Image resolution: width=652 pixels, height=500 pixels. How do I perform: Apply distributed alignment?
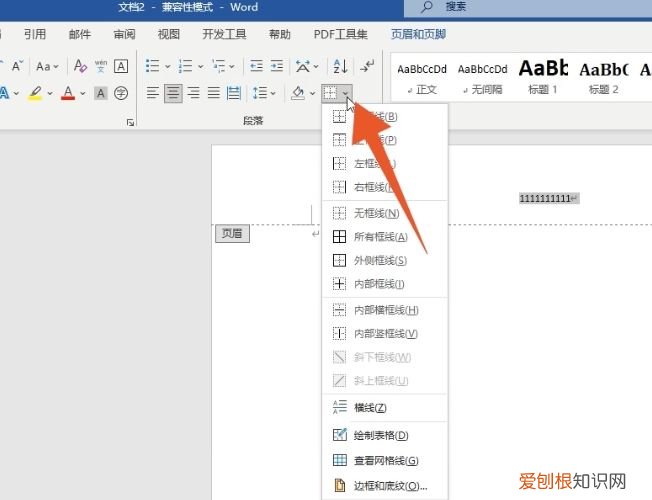click(234, 93)
